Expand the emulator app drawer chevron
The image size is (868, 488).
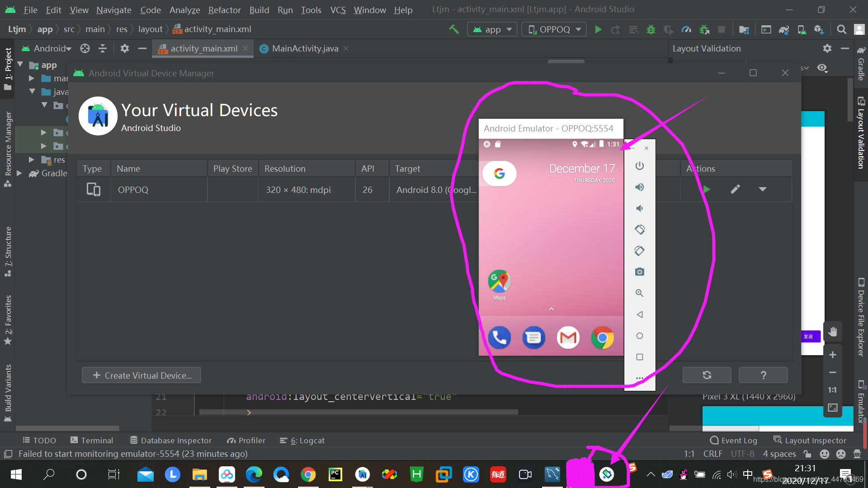pyautogui.click(x=551, y=309)
